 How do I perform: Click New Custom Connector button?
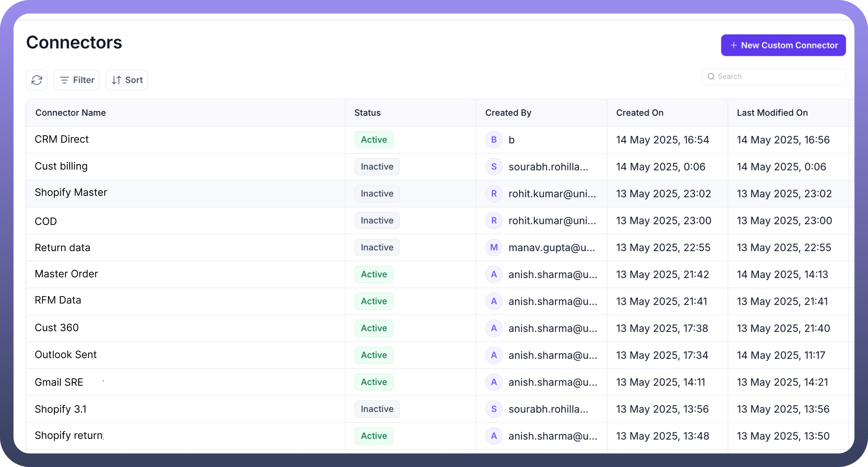pos(783,45)
